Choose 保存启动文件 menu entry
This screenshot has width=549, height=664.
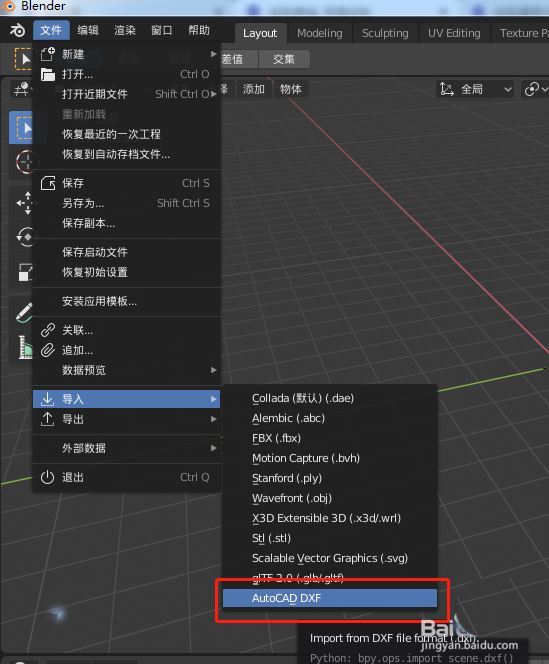pos(127,252)
